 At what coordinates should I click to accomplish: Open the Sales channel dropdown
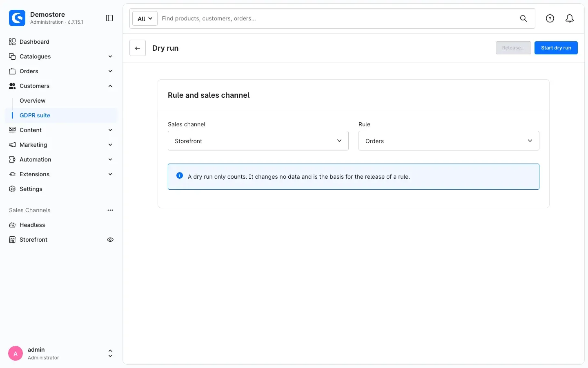pyautogui.click(x=258, y=141)
